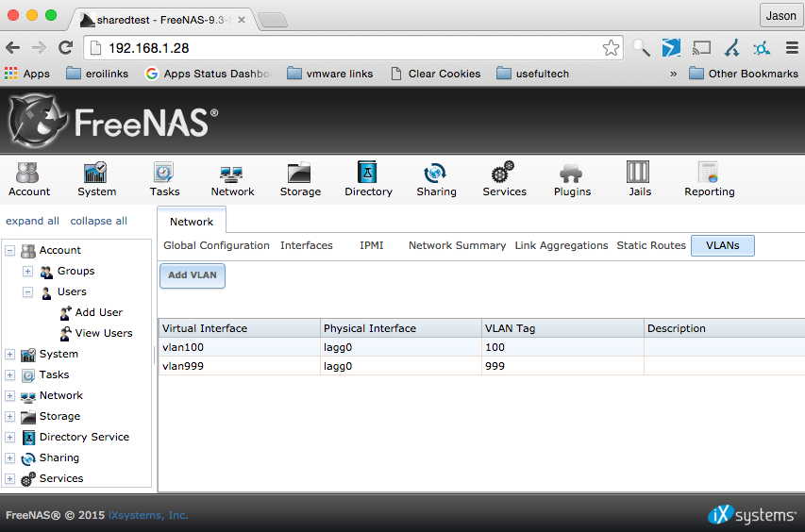Expand the Directory Service tree node
The image size is (805, 532).
coord(9,437)
